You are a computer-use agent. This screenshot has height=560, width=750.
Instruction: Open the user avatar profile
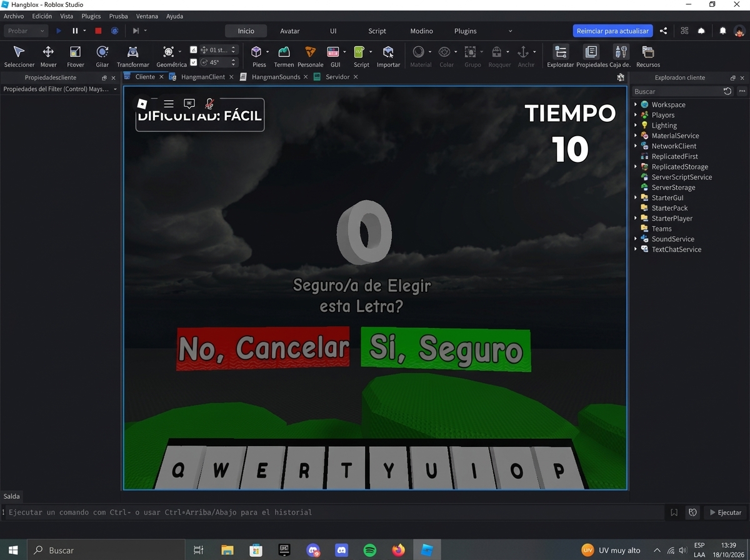point(739,31)
